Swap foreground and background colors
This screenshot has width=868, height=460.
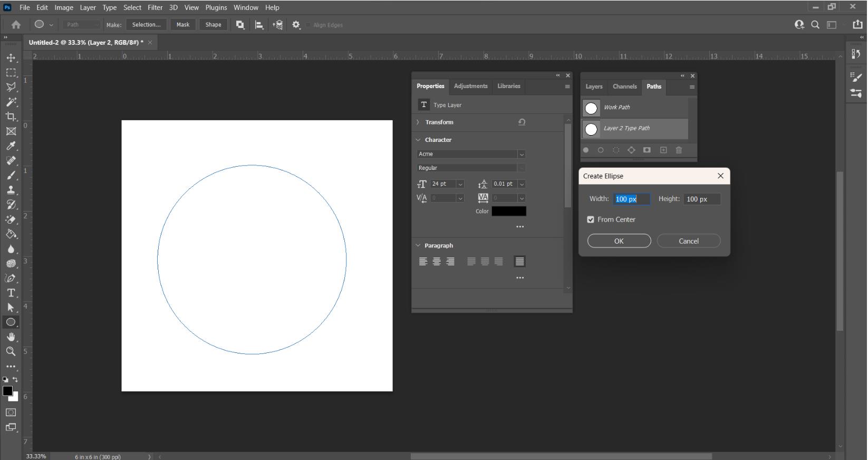15,379
